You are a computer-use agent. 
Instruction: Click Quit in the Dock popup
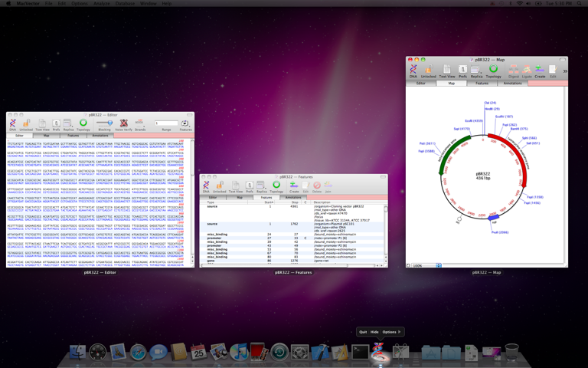[363, 332]
